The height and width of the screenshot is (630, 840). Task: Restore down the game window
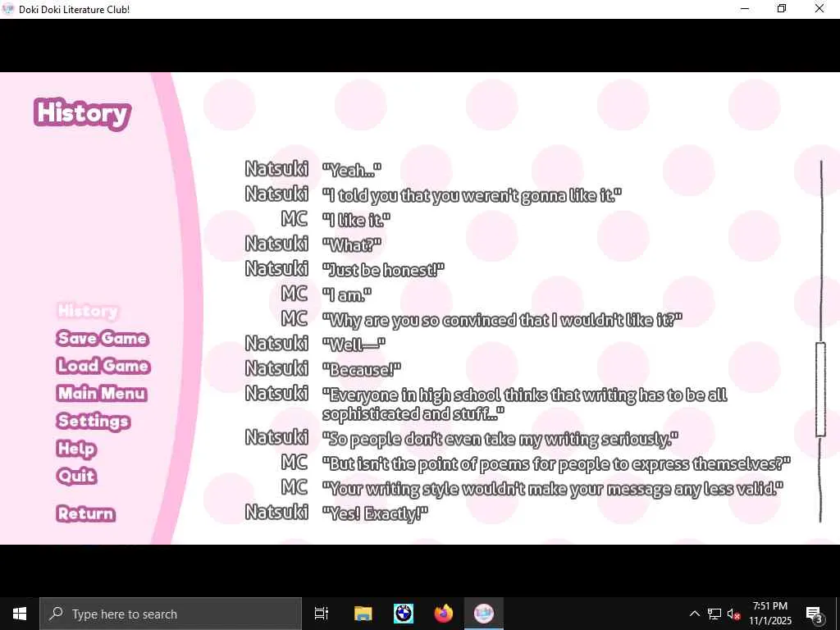[782, 9]
